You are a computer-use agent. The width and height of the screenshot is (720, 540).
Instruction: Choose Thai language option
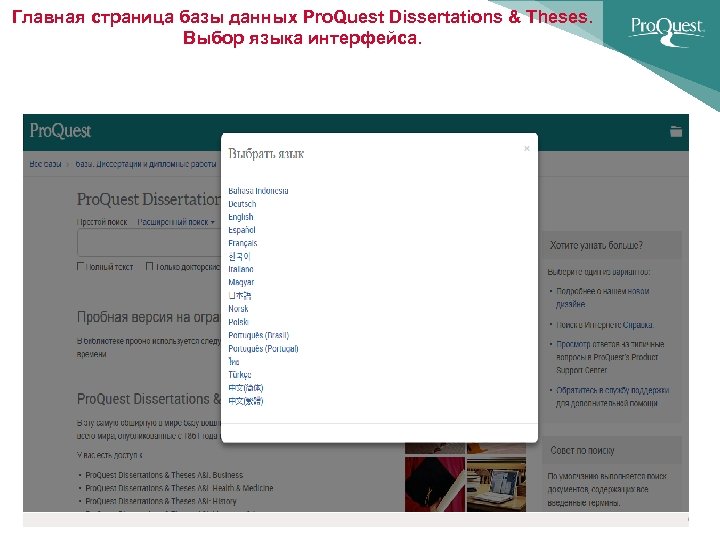(x=234, y=361)
